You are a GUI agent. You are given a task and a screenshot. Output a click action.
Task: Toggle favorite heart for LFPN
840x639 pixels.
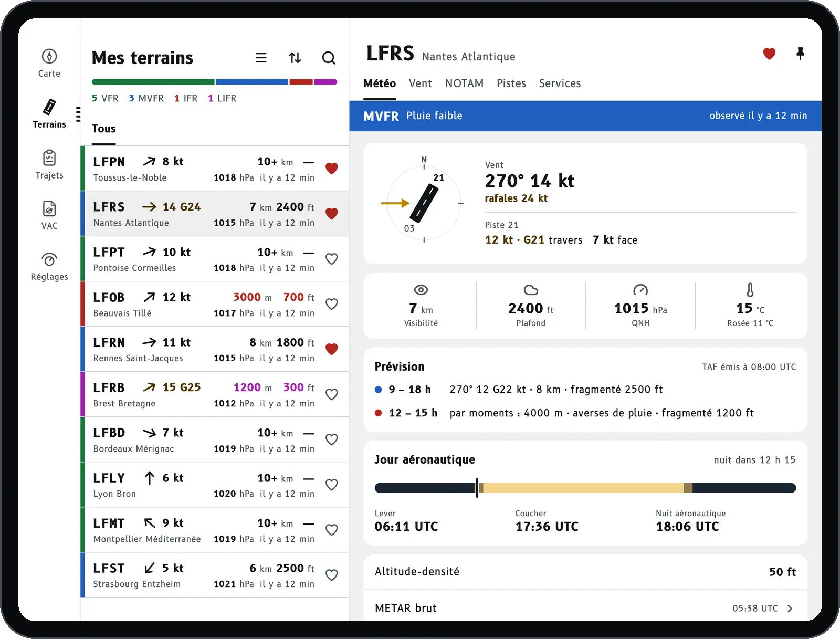coord(331,169)
